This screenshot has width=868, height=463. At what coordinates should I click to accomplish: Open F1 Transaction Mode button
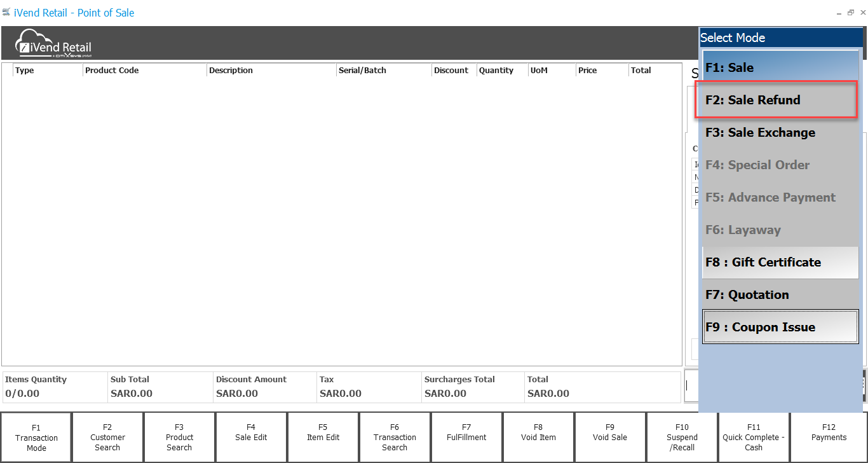[36, 438]
